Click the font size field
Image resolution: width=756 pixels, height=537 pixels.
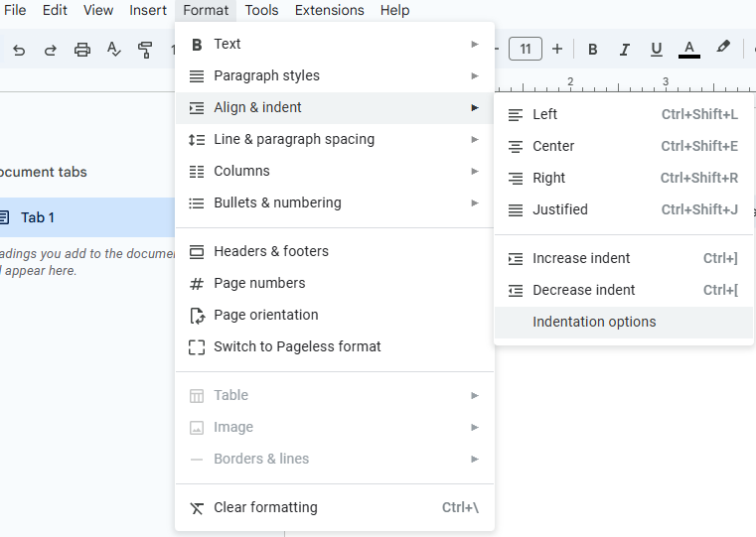[526, 49]
